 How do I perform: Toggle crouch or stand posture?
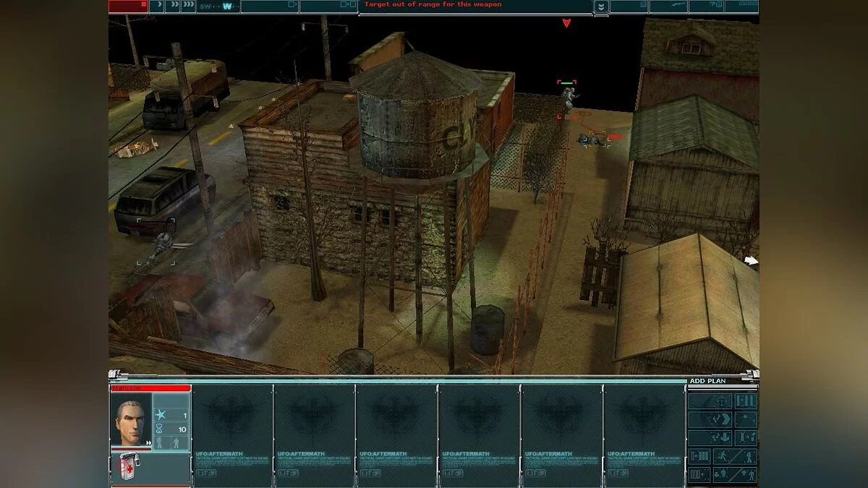735,475
